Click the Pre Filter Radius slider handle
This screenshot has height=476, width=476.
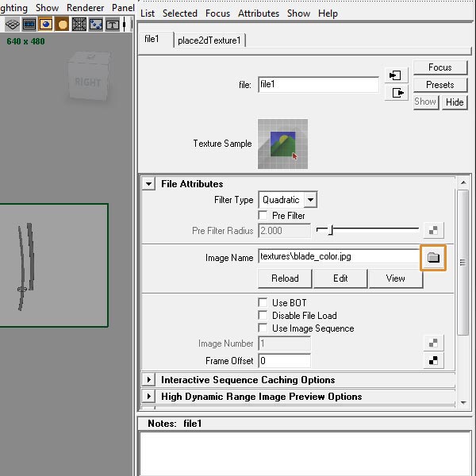(331, 230)
